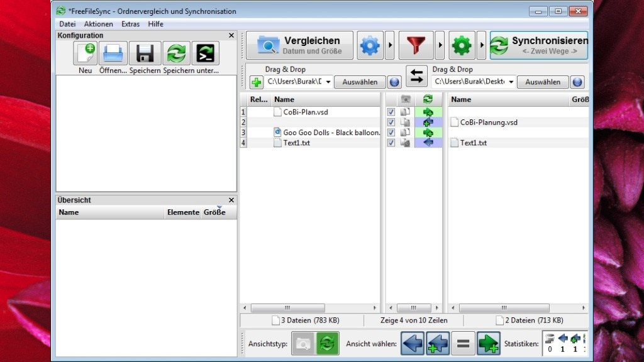Open synchronization settings green gear
644x362 pixels.
click(462, 45)
